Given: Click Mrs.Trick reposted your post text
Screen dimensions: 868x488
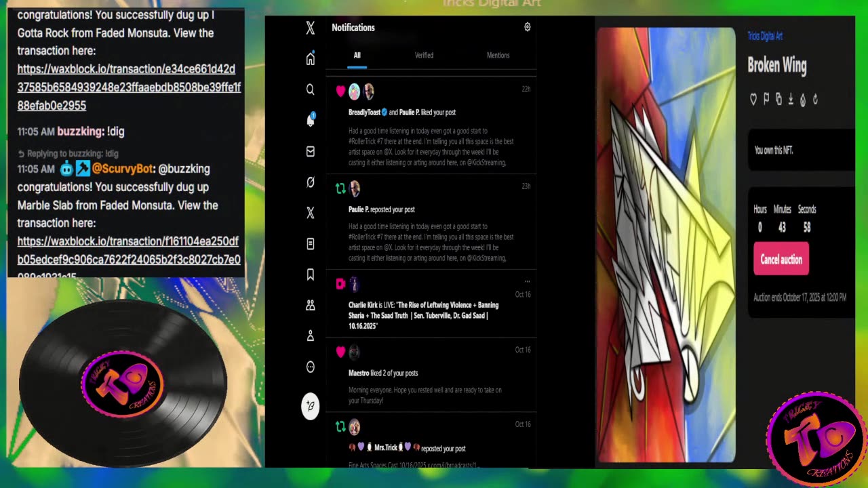Looking at the screenshot, I should [407, 448].
